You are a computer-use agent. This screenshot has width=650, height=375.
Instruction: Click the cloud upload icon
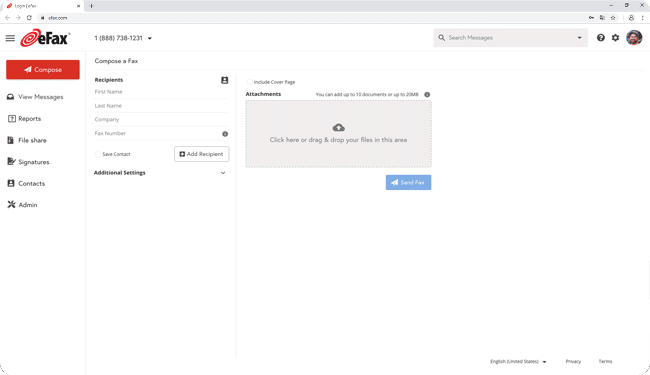click(338, 127)
